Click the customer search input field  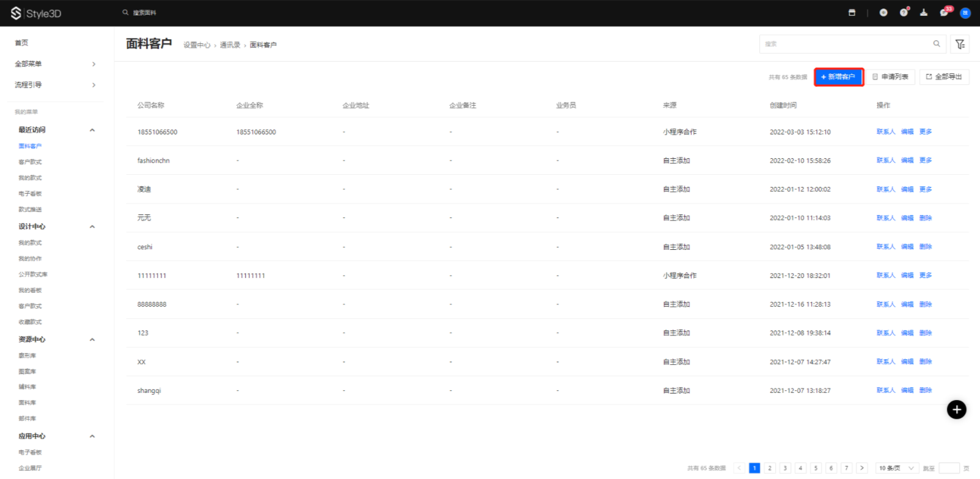coord(847,44)
